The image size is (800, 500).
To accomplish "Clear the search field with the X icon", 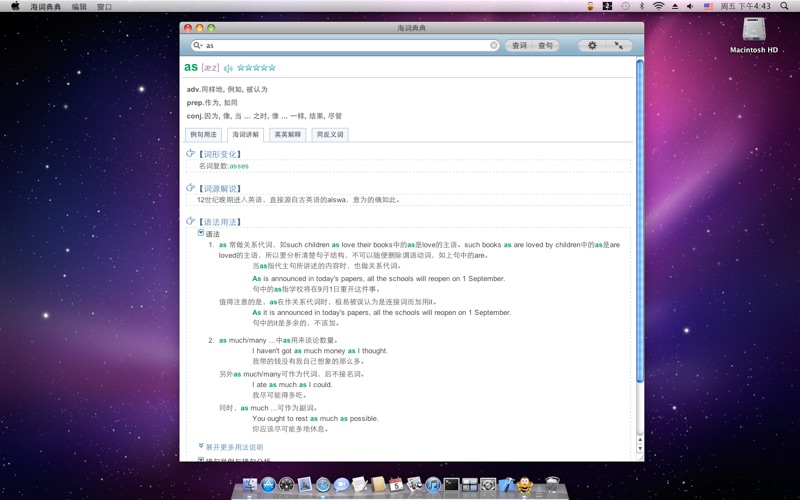I will click(494, 45).
